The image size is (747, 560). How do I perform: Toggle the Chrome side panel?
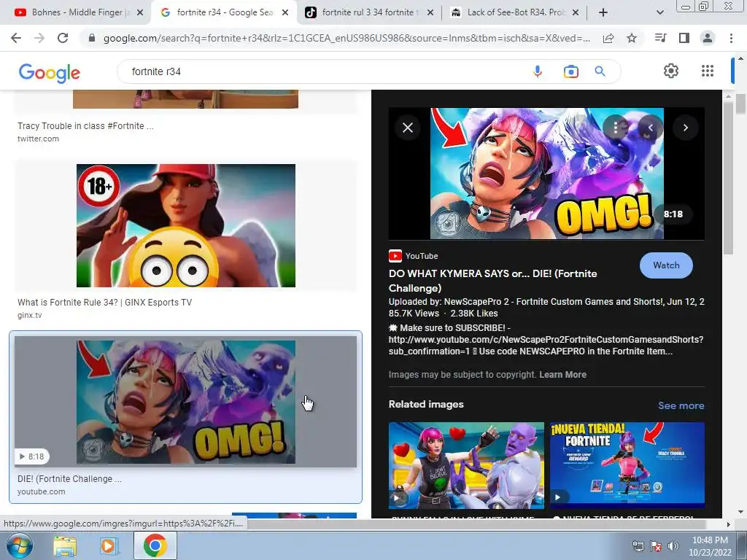(x=684, y=38)
